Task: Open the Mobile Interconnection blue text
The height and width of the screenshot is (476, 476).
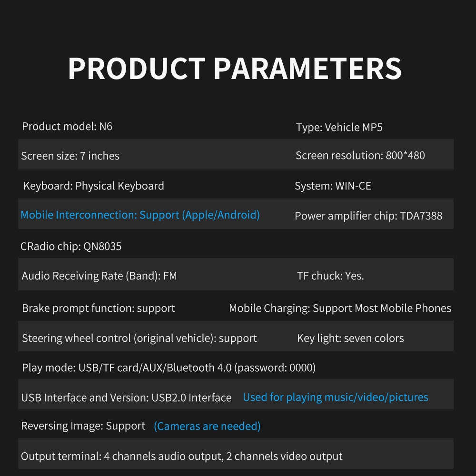Action: point(140,215)
